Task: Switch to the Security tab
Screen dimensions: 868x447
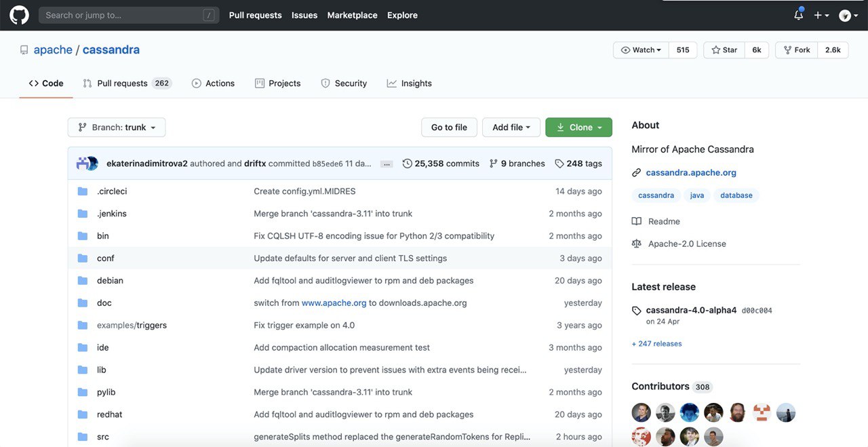Action: (344, 83)
